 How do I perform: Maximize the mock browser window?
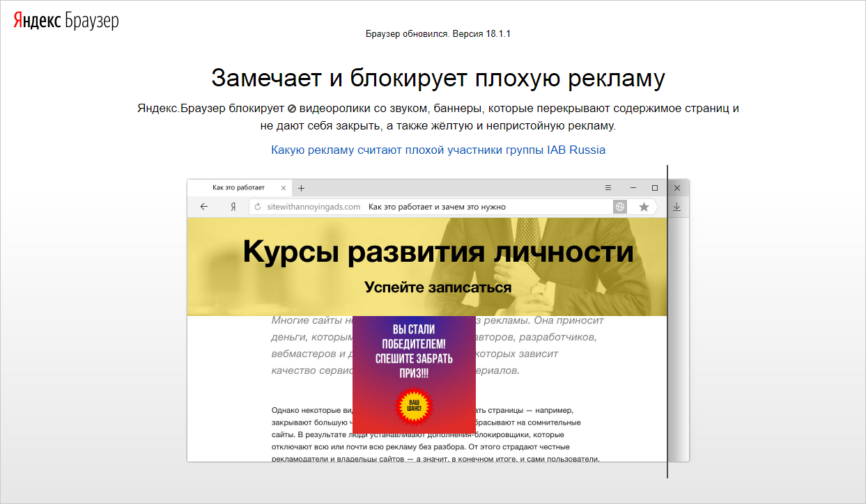(654, 188)
